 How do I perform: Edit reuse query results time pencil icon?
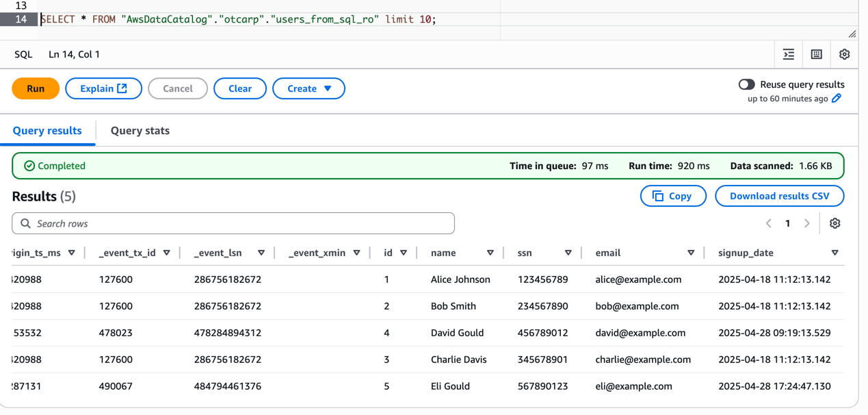(837, 99)
